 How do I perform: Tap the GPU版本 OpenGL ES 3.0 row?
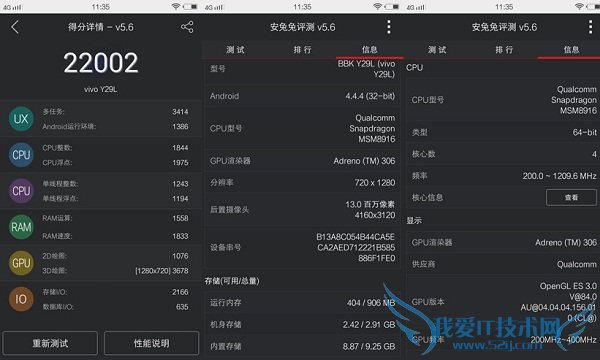tap(503, 302)
